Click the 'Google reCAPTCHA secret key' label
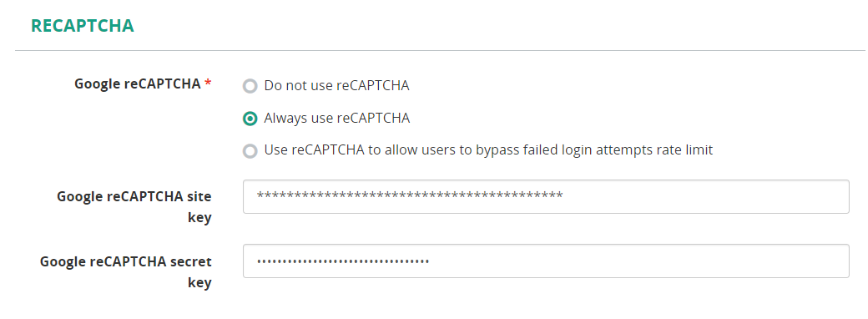Screen dimensions: 868x319 pyautogui.click(x=126, y=271)
